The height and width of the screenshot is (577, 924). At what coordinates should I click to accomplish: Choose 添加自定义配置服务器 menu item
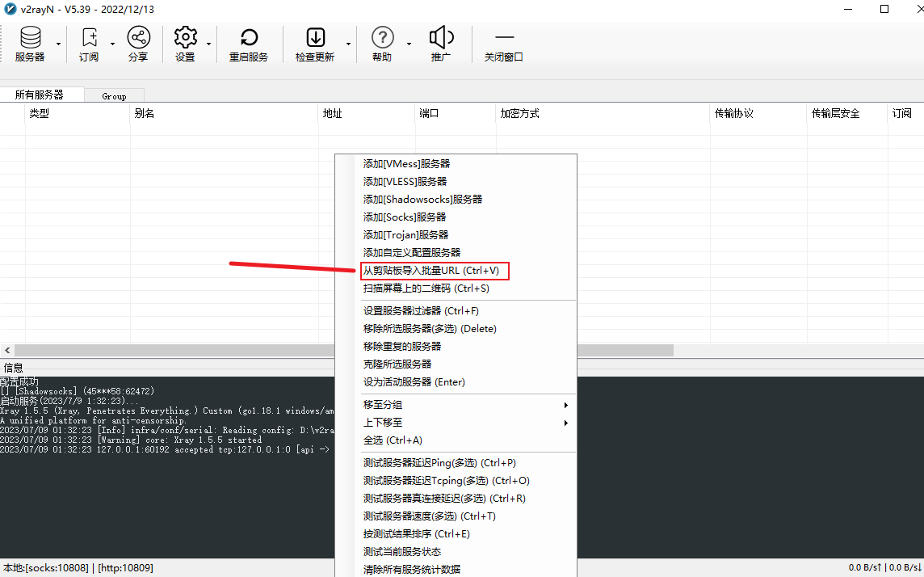456,252
